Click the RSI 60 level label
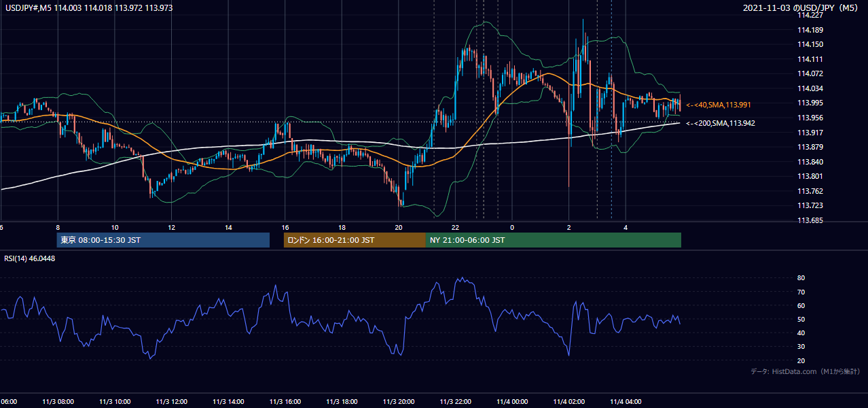The width and height of the screenshot is (868, 408). click(x=801, y=305)
